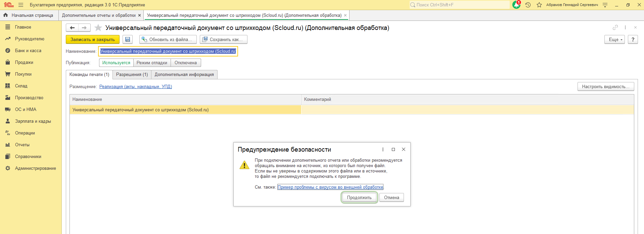Go to Начальная страница tab

tap(29, 15)
